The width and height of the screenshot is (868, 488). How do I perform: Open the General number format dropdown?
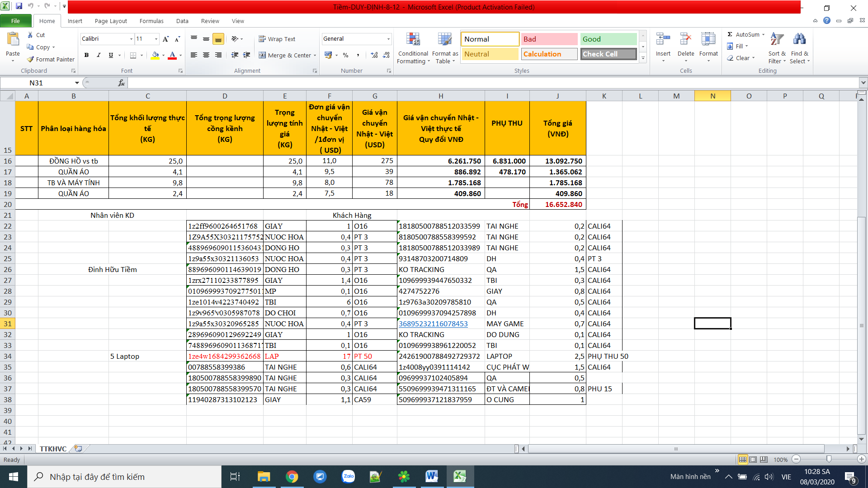388,39
